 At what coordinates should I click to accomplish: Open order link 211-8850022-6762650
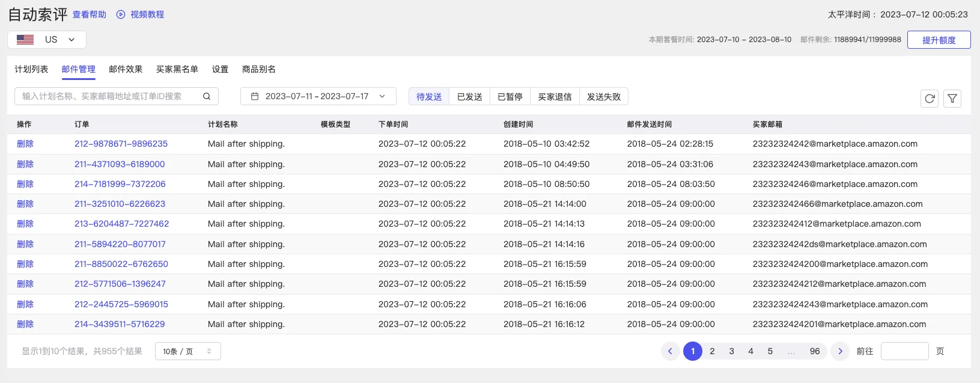pyautogui.click(x=121, y=264)
